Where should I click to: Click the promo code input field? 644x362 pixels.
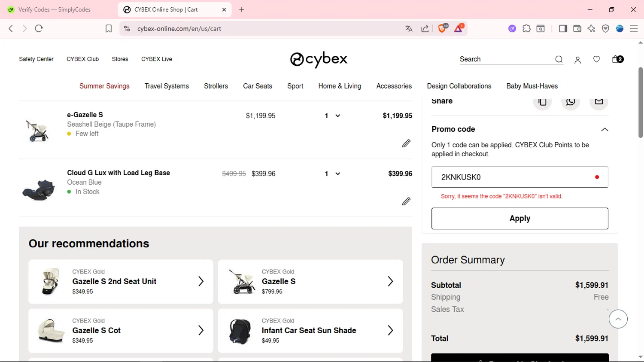point(520,177)
